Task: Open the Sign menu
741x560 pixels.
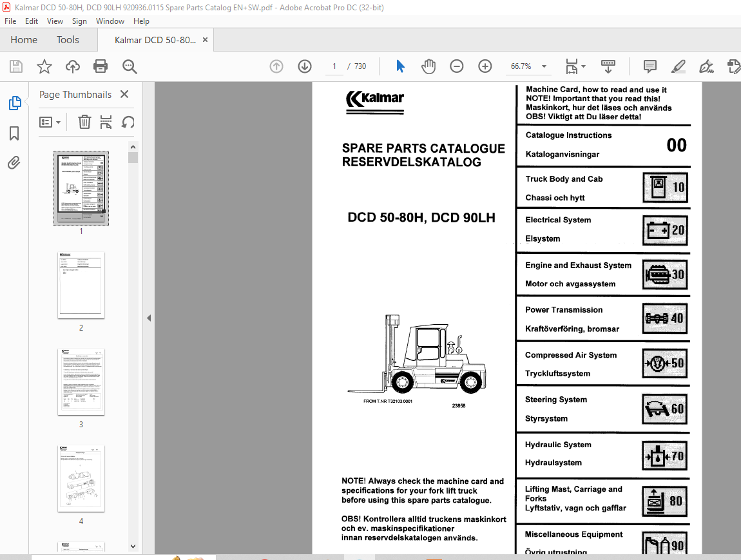Action: click(79, 21)
